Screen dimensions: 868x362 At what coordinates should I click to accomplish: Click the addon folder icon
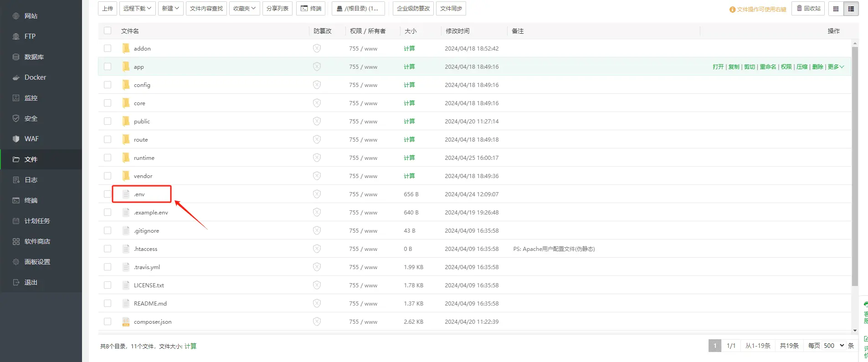click(x=126, y=48)
